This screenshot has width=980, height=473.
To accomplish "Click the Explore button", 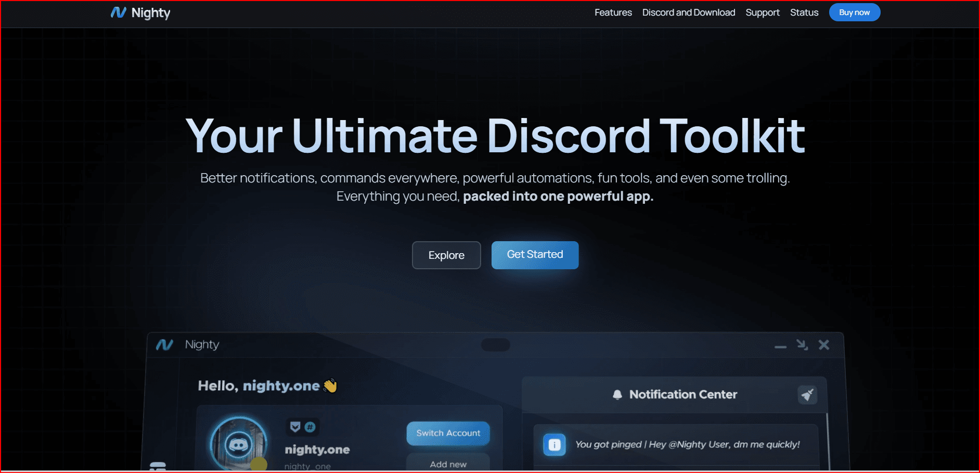I will click(446, 255).
